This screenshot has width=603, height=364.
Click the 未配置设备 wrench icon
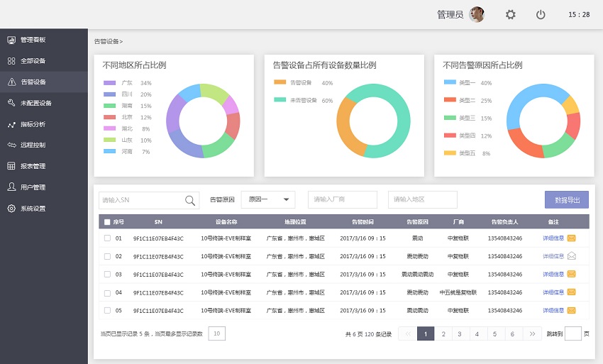[x=11, y=103]
